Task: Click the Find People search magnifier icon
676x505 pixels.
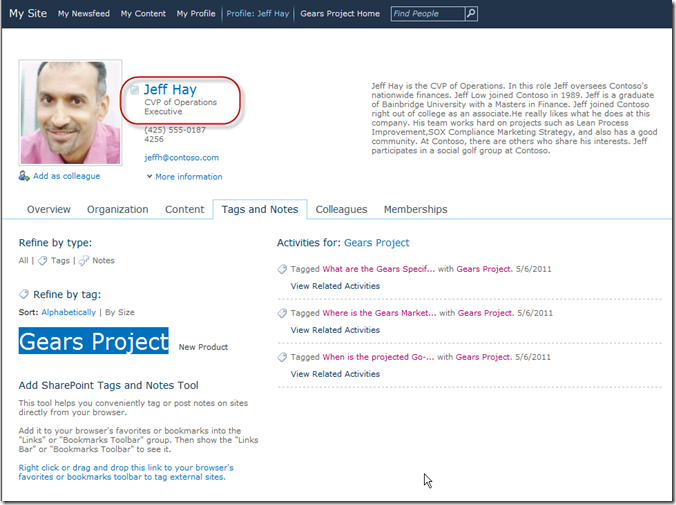Action: click(471, 14)
